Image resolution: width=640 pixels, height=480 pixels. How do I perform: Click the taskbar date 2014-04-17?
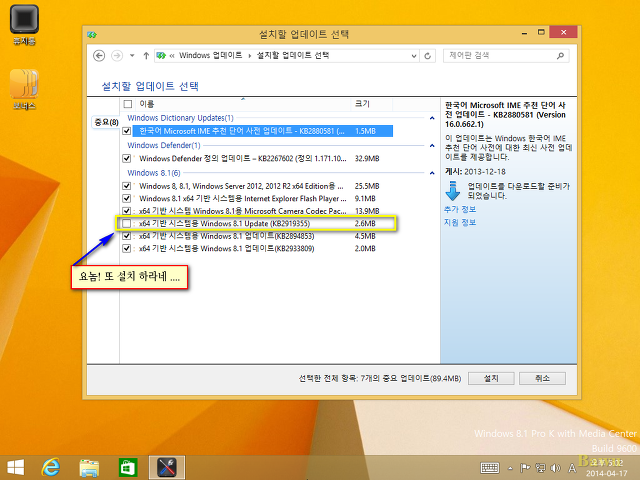click(x=607, y=473)
